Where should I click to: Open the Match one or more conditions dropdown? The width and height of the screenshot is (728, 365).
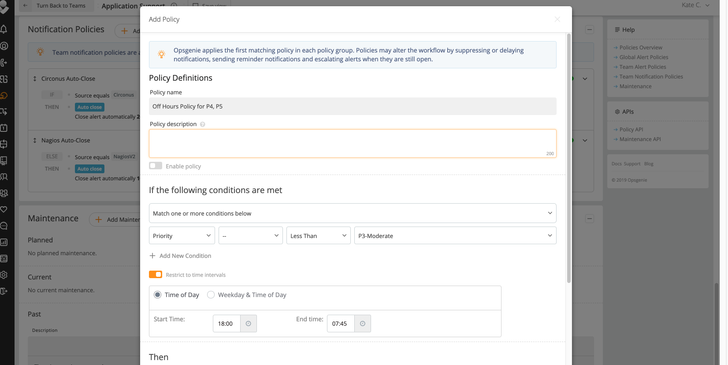click(x=352, y=213)
